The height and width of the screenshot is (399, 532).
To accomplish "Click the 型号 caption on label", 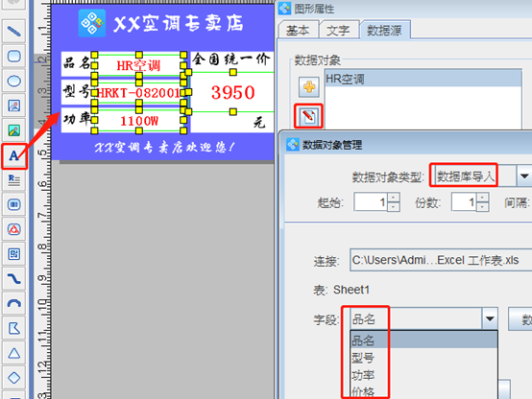I will tap(77, 91).
